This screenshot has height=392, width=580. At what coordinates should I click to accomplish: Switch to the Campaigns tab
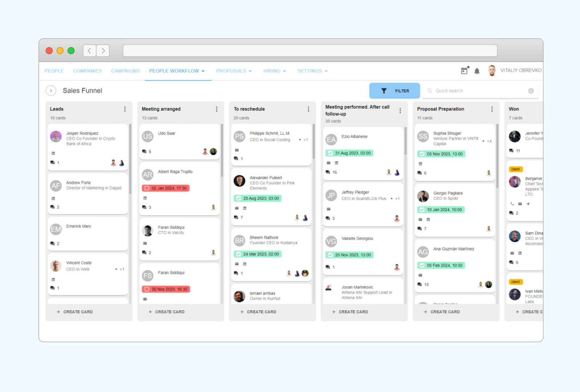click(125, 71)
